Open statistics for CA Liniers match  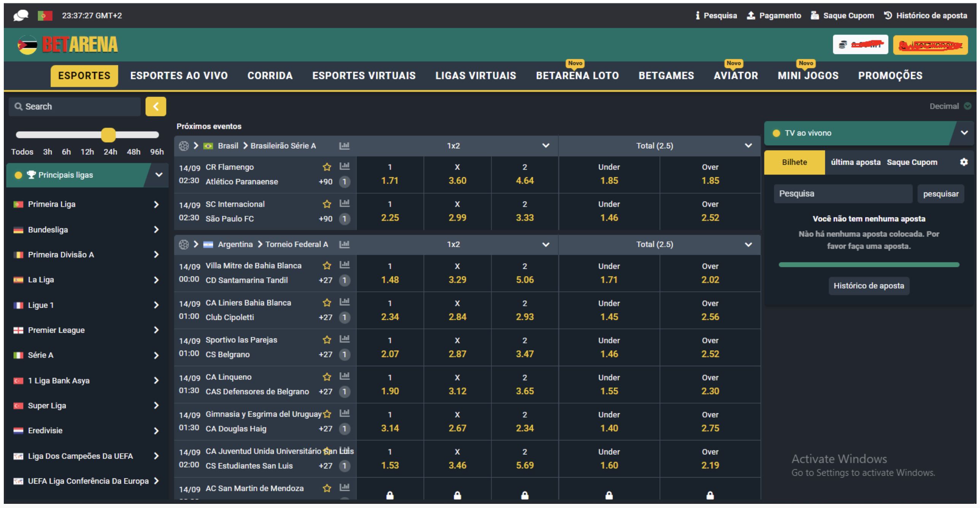(345, 302)
